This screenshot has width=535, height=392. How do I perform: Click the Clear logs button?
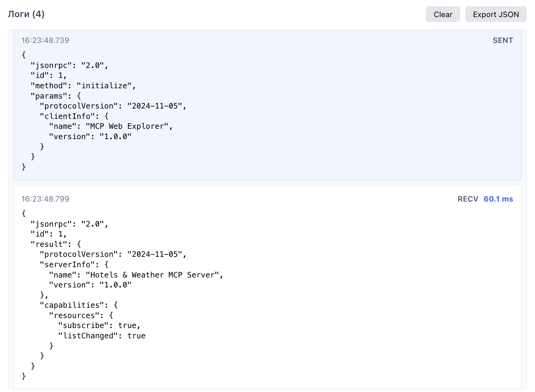click(443, 14)
